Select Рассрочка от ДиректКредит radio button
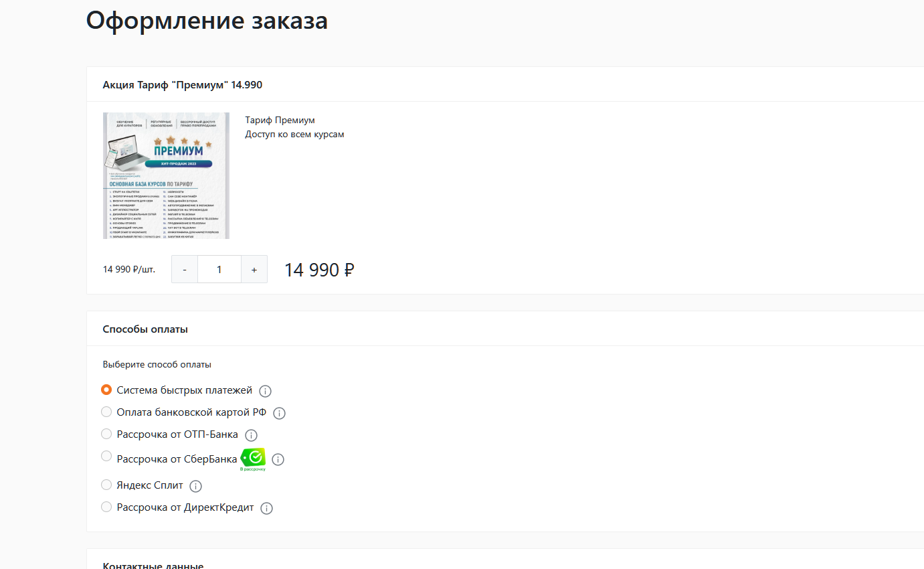 click(x=106, y=507)
